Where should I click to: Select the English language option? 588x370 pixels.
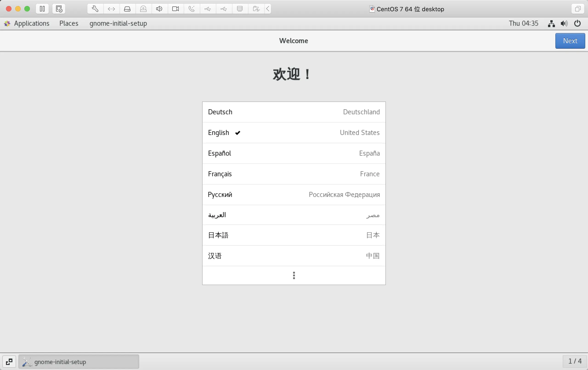[x=294, y=132]
